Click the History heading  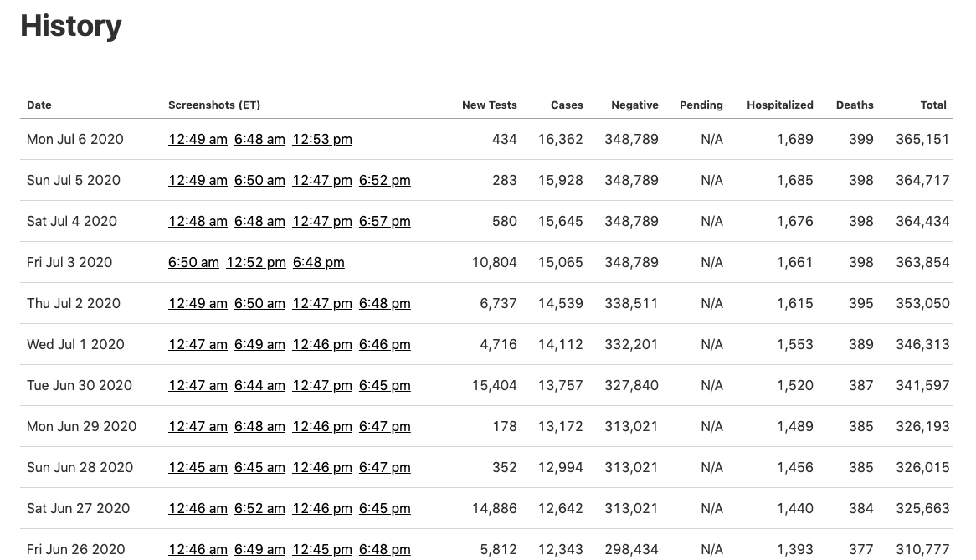coord(71,26)
